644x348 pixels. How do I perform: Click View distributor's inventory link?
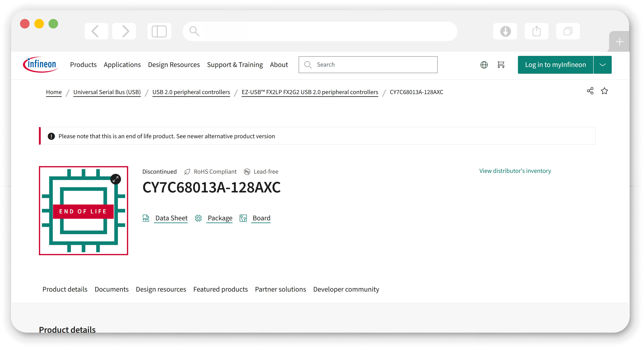pyautogui.click(x=515, y=171)
